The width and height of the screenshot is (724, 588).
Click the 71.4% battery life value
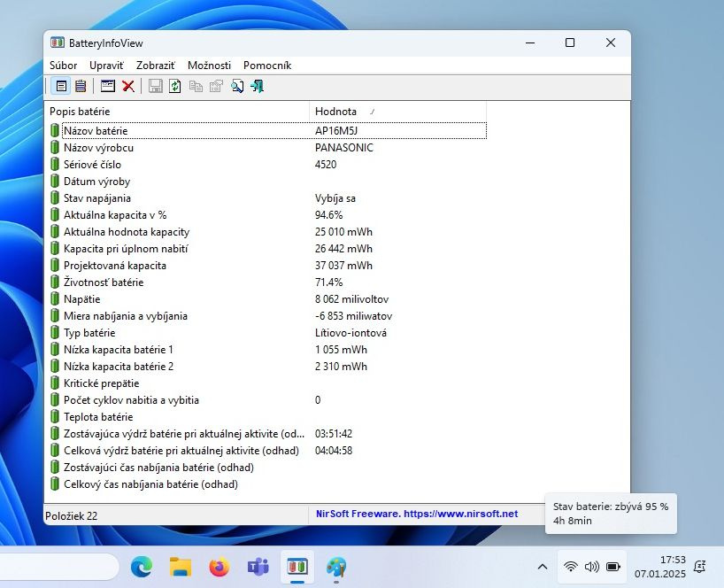(x=328, y=282)
